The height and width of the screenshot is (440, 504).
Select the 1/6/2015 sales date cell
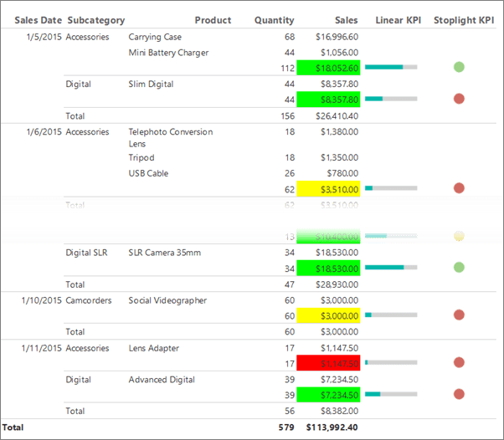click(44, 131)
